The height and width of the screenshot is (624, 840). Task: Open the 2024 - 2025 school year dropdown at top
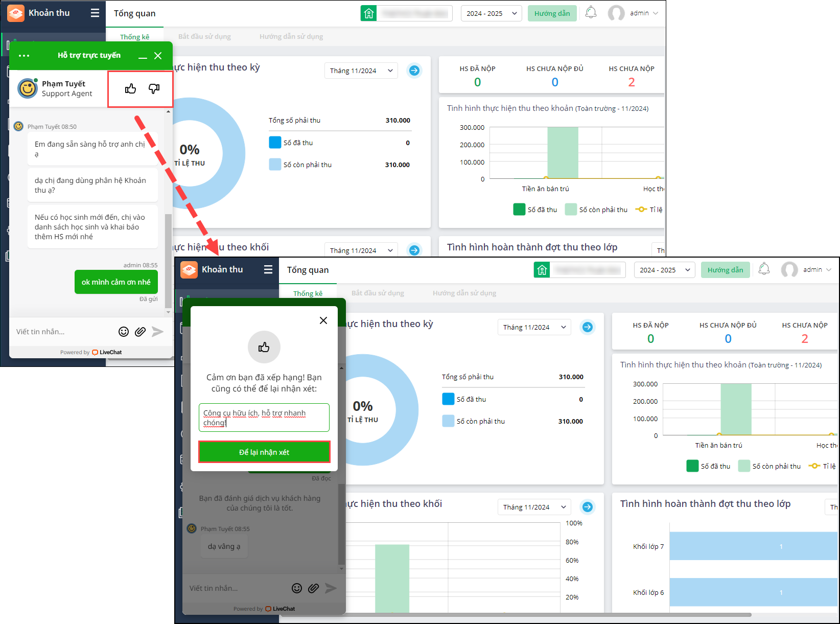click(492, 13)
